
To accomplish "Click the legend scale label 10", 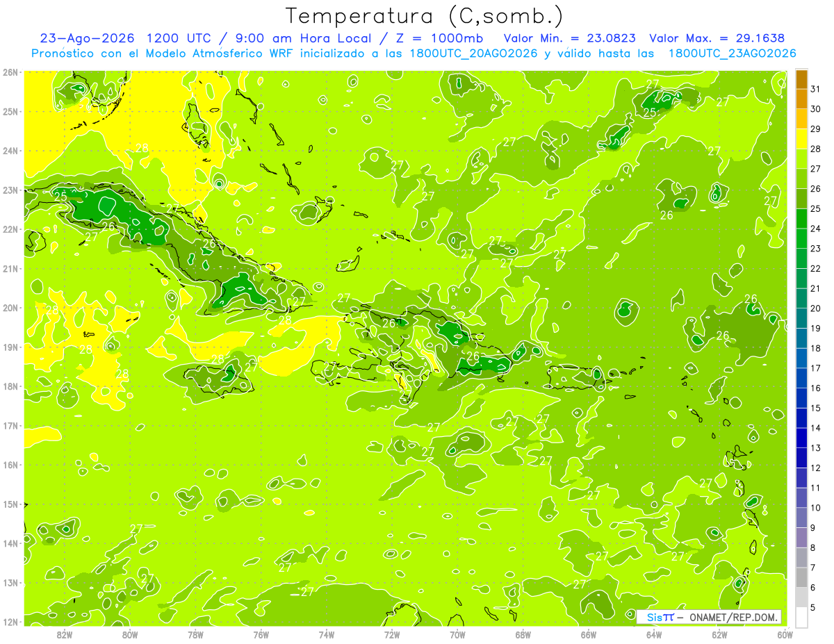I will (816, 508).
